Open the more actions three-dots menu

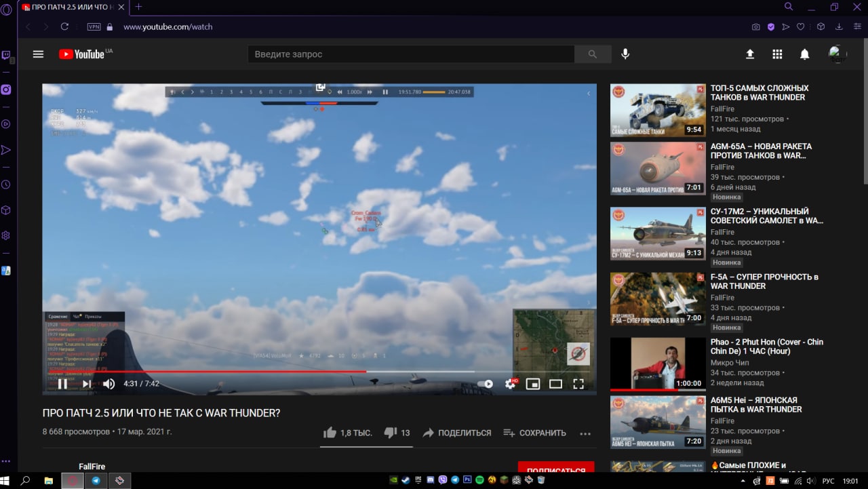pyautogui.click(x=585, y=433)
